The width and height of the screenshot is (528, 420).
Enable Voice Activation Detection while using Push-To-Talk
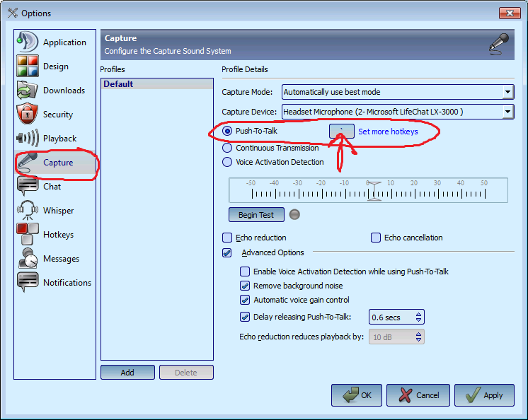(x=245, y=272)
